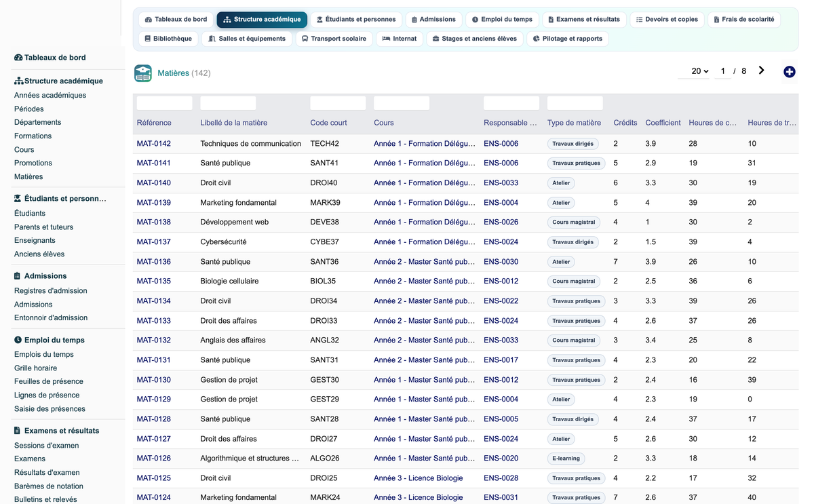Select the Structure académique tab
This screenshot has width=814, height=504.
262,20
